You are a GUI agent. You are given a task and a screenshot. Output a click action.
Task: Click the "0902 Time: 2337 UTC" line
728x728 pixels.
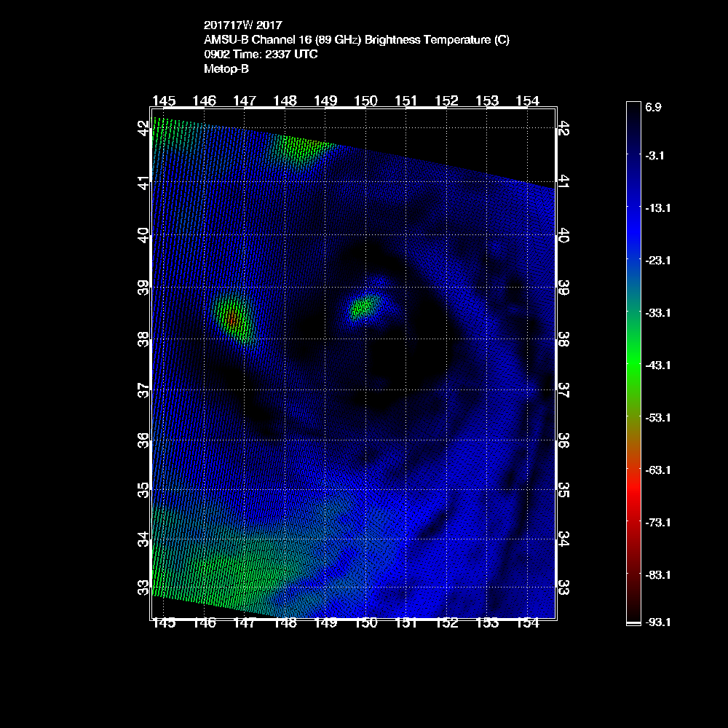pos(261,55)
